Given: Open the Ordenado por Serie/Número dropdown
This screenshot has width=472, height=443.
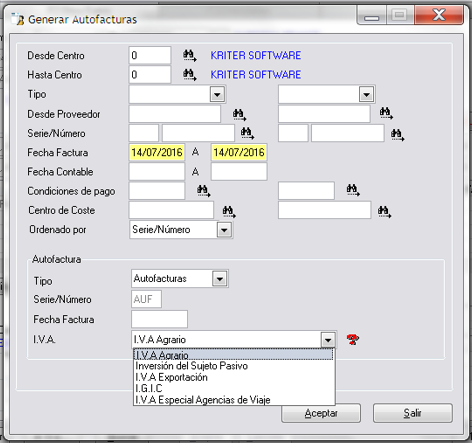Looking at the screenshot, I should pos(224,230).
